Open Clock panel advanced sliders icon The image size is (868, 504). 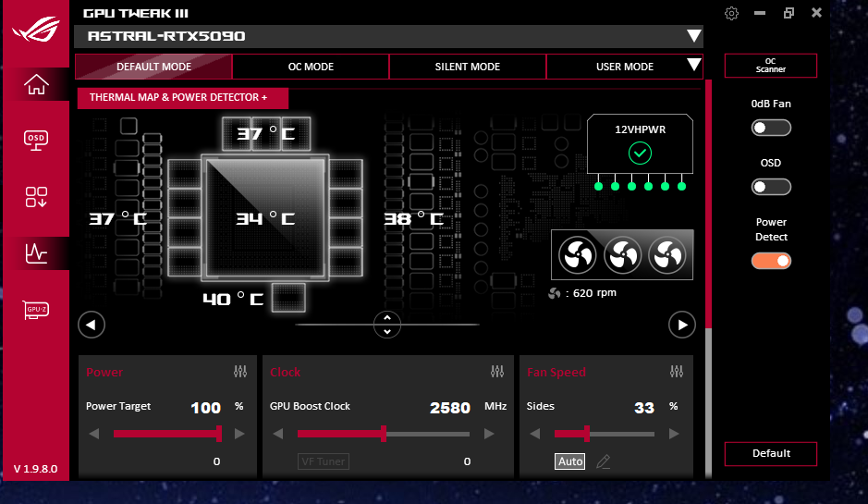[x=497, y=372]
